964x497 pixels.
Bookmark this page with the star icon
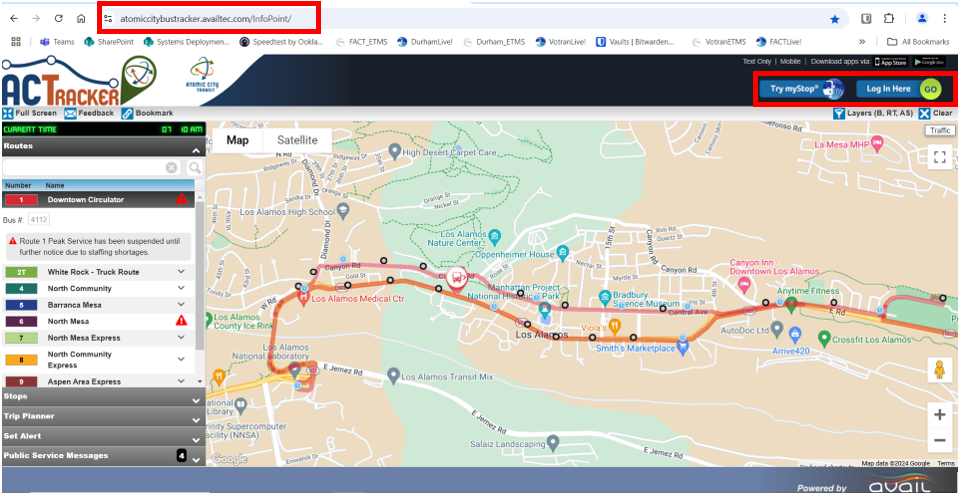pyautogui.click(x=834, y=19)
